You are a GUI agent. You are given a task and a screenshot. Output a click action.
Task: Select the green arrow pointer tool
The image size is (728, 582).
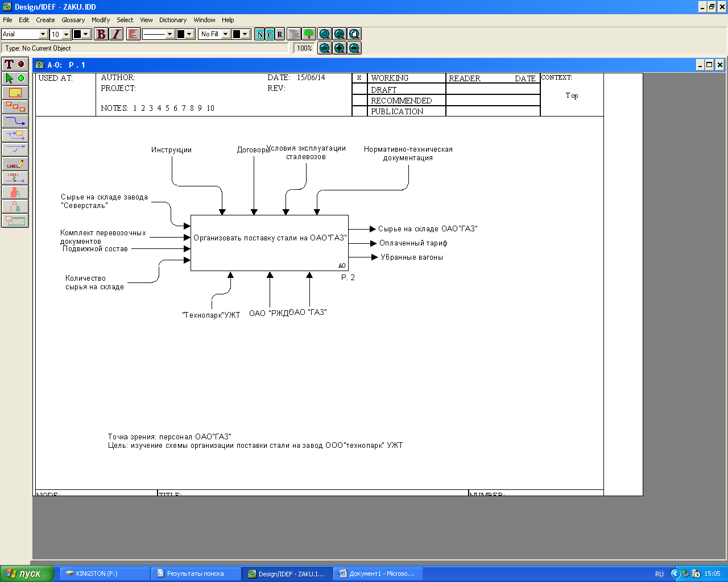15,78
